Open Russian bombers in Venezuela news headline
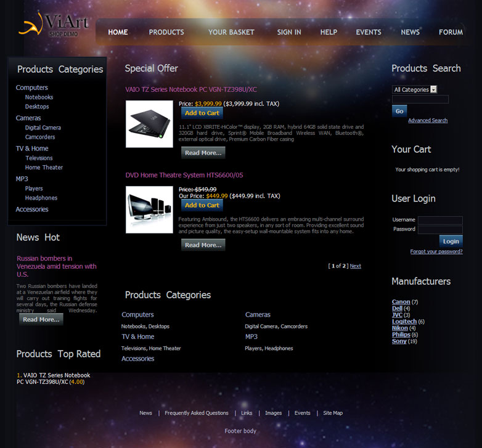Screen dimensions: 482x448 pyautogui.click(x=57, y=266)
